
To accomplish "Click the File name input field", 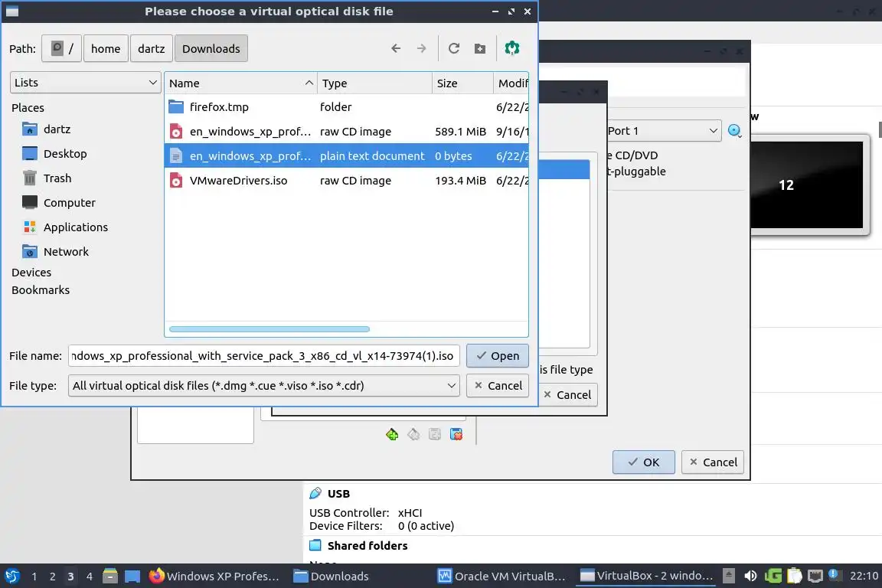I will point(264,356).
